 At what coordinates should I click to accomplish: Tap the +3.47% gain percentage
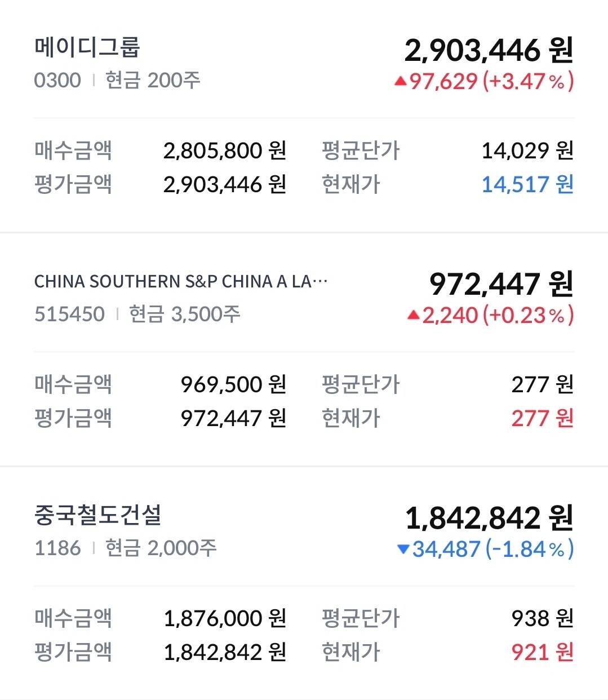(528, 82)
